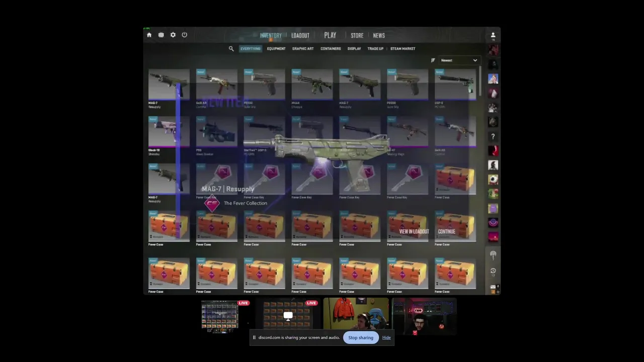This screenshot has height=362, width=644.
Task: Click The Fever Collection label
Action: [x=246, y=203]
